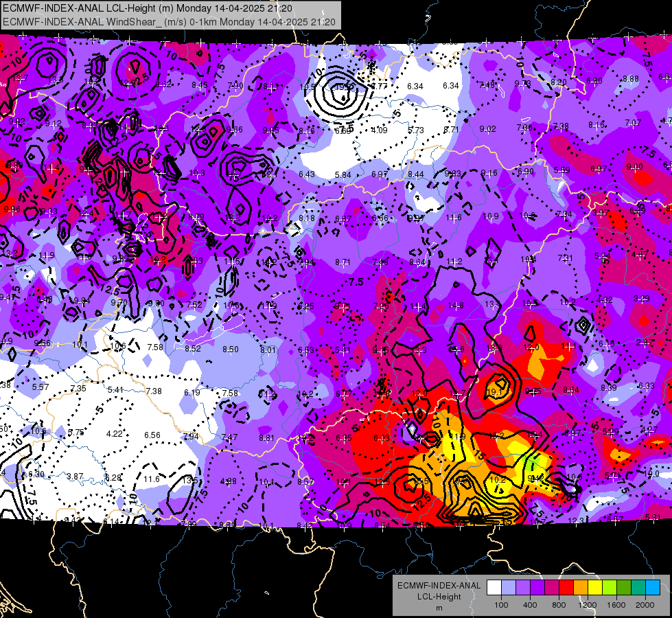Click the legend tick label 100

[x=502, y=605]
